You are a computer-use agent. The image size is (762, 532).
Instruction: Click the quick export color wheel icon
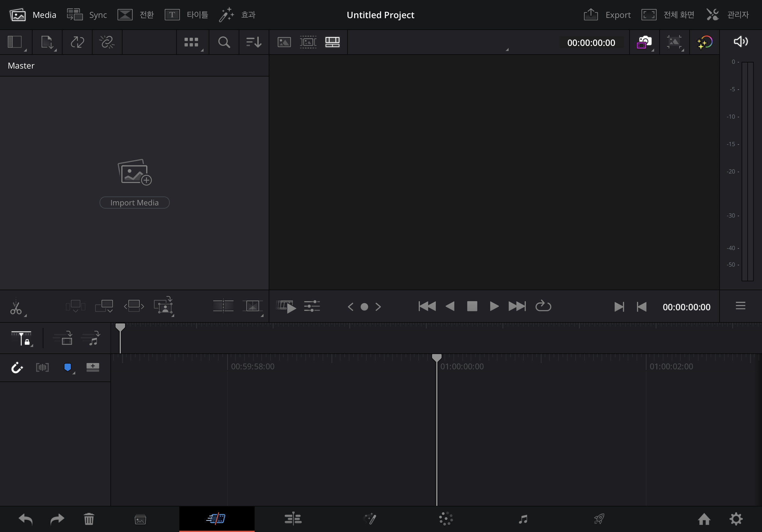[x=705, y=42]
